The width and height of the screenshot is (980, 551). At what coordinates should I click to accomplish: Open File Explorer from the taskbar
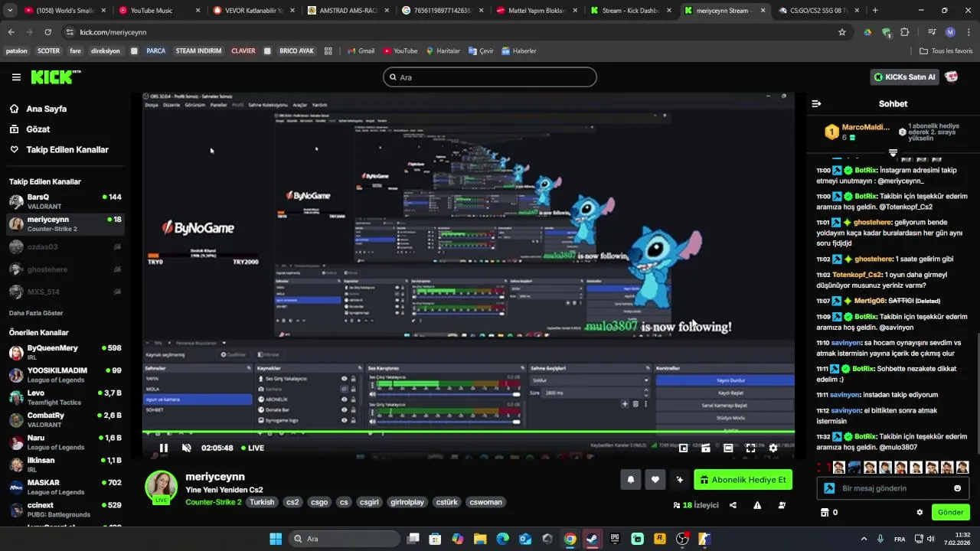[480, 539]
